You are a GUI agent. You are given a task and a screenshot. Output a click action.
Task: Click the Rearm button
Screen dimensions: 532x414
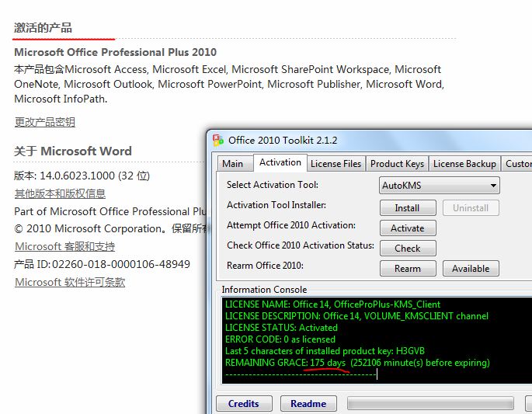[x=408, y=269]
